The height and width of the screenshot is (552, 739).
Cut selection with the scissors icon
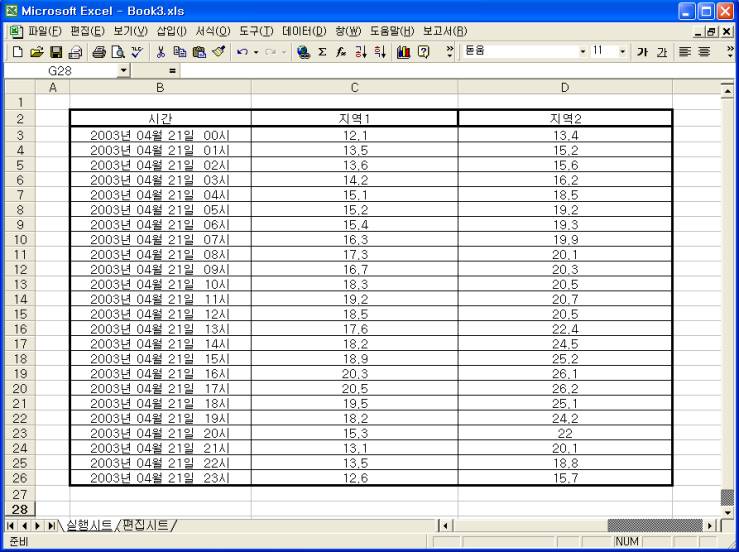160,50
